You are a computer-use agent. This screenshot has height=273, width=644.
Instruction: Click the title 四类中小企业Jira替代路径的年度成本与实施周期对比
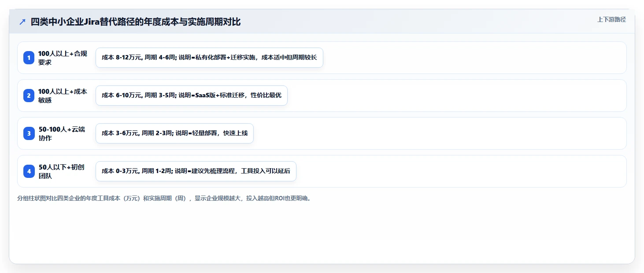[136, 22]
